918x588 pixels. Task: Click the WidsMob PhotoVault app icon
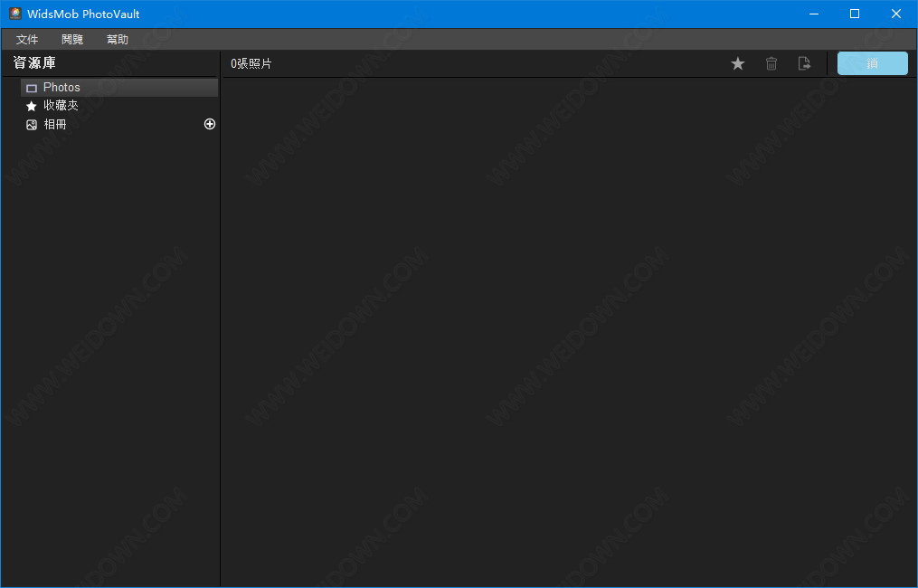click(x=15, y=14)
